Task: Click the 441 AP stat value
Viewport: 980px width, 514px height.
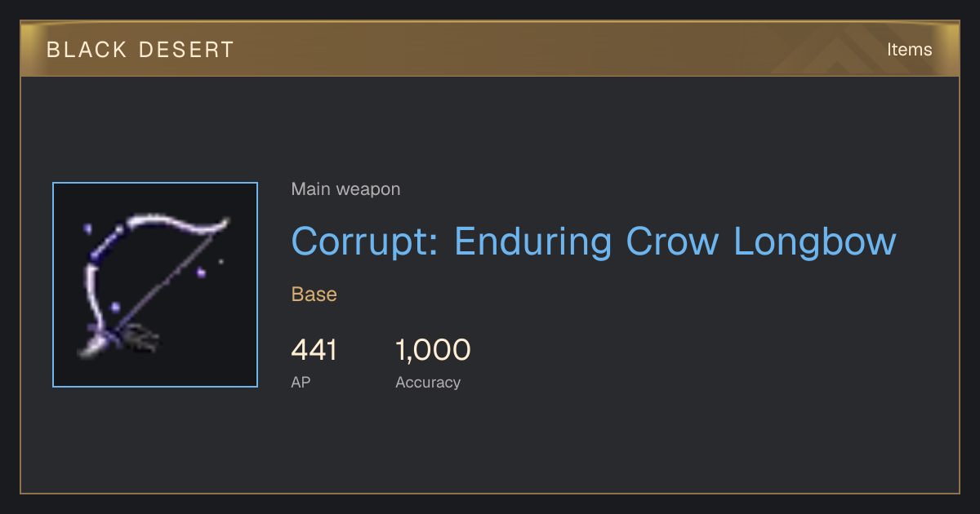Action: coord(314,350)
